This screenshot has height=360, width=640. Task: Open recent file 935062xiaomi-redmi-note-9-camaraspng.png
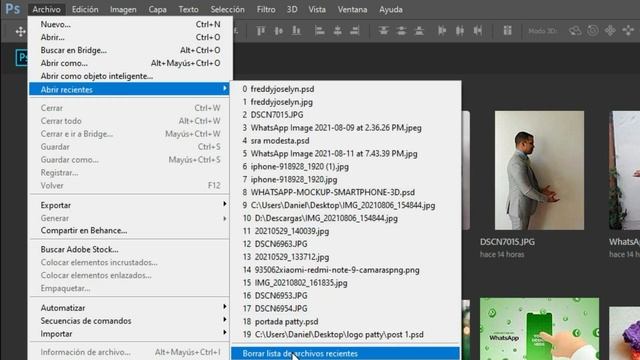345,270
